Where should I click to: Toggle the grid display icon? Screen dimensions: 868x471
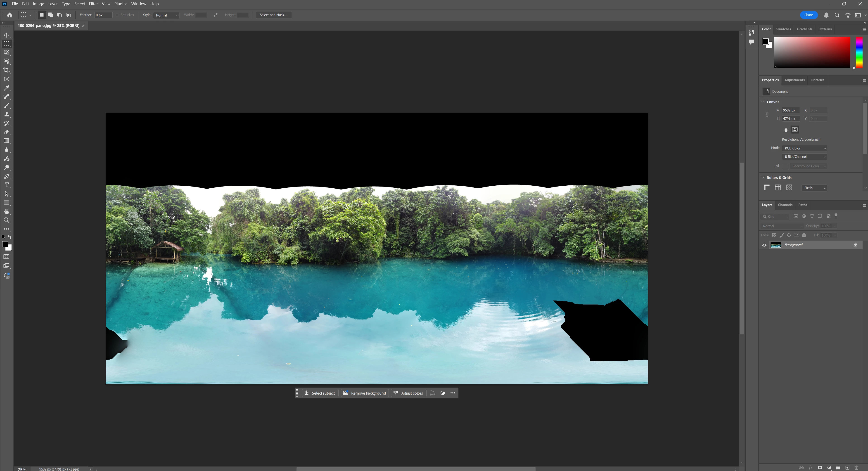pos(778,188)
